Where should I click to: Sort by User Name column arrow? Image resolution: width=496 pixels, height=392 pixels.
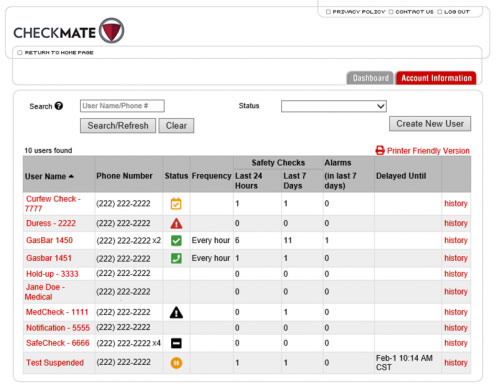click(71, 176)
